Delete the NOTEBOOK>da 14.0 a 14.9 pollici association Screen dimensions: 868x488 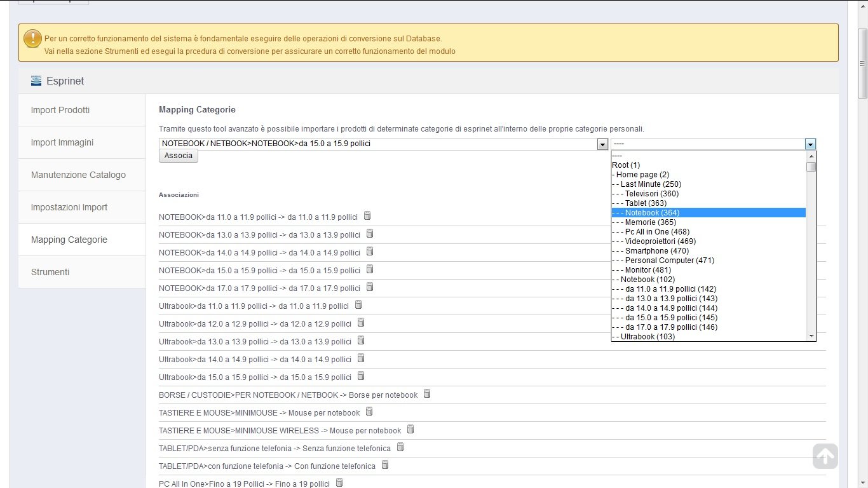pos(370,252)
